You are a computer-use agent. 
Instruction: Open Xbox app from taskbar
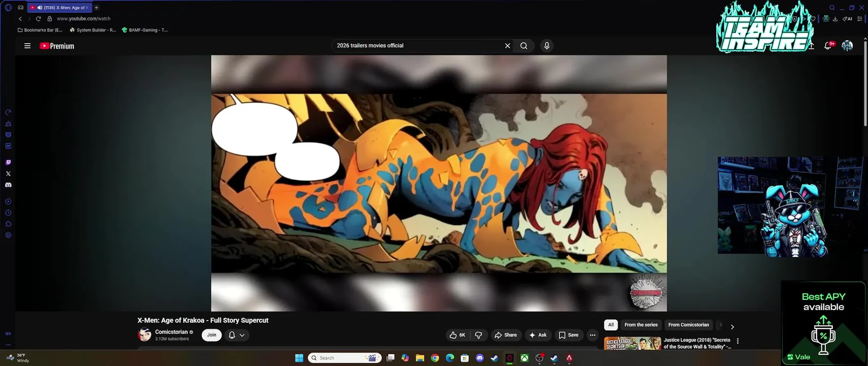(524, 358)
